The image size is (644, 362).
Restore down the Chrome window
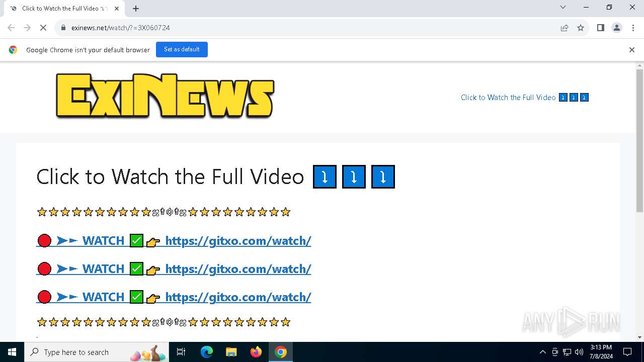[x=609, y=7]
